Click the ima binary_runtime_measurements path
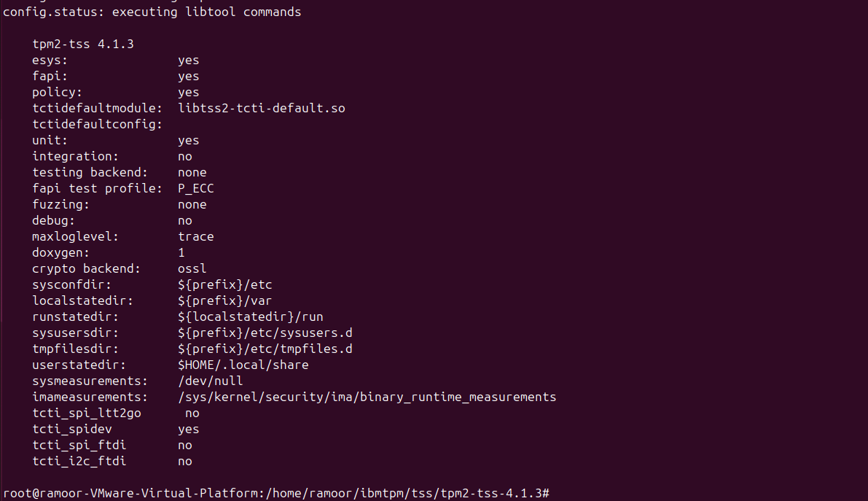Screen dimensions: 868x501 (x=367, y=397)
